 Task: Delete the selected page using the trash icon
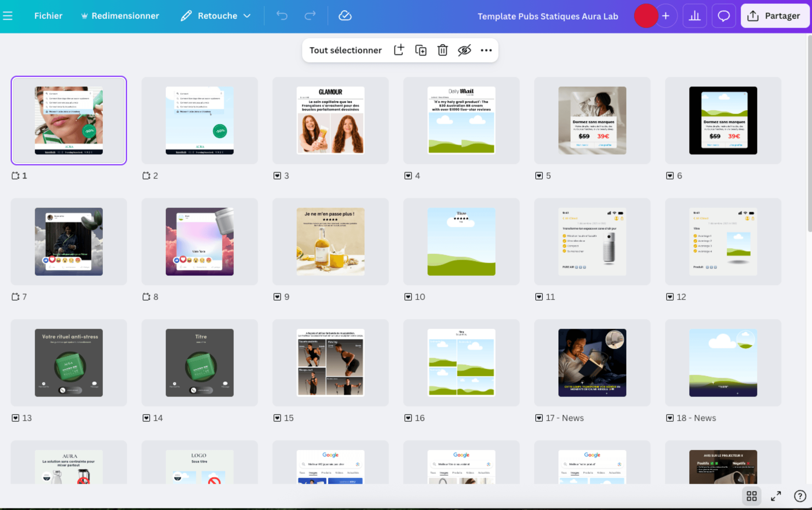point(442,50)
